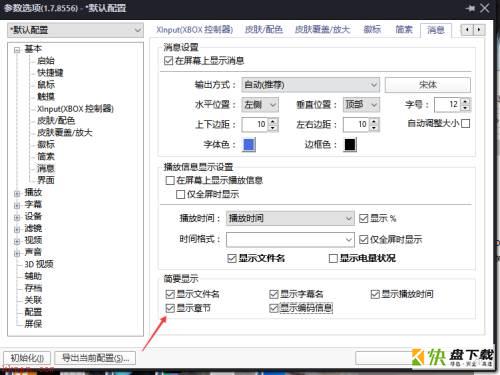Switch to the 皮肤/配色 tab
Screen dimensions: 500x375
263,30
